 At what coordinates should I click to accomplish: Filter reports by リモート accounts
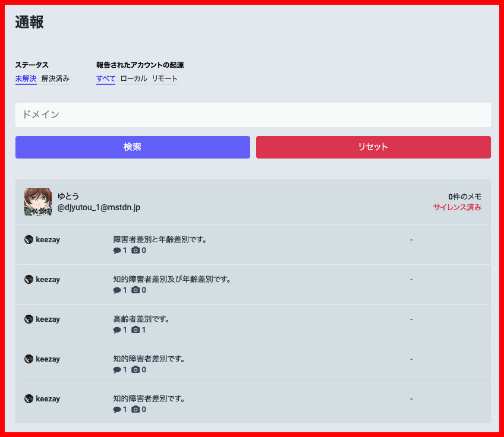165,78
